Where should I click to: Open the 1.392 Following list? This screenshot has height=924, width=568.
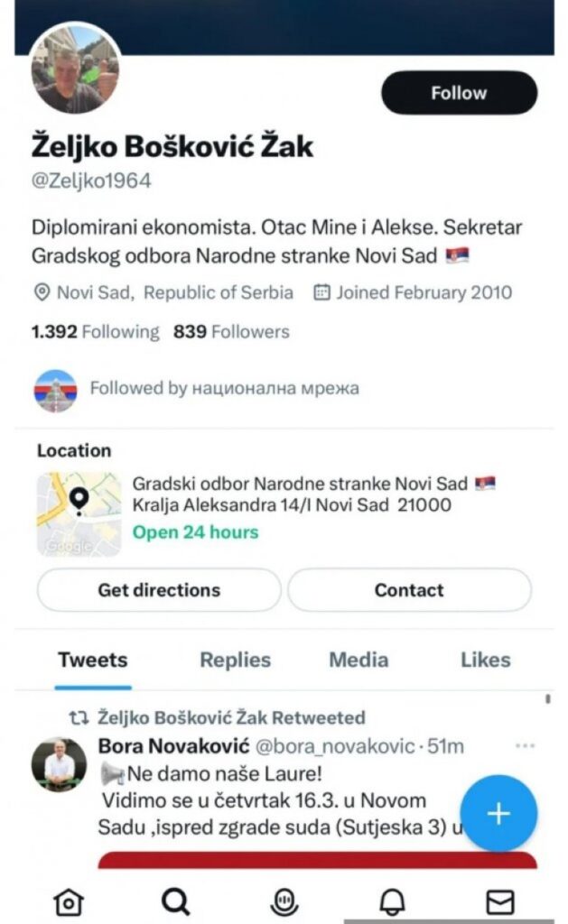click(x=95, y=332)
